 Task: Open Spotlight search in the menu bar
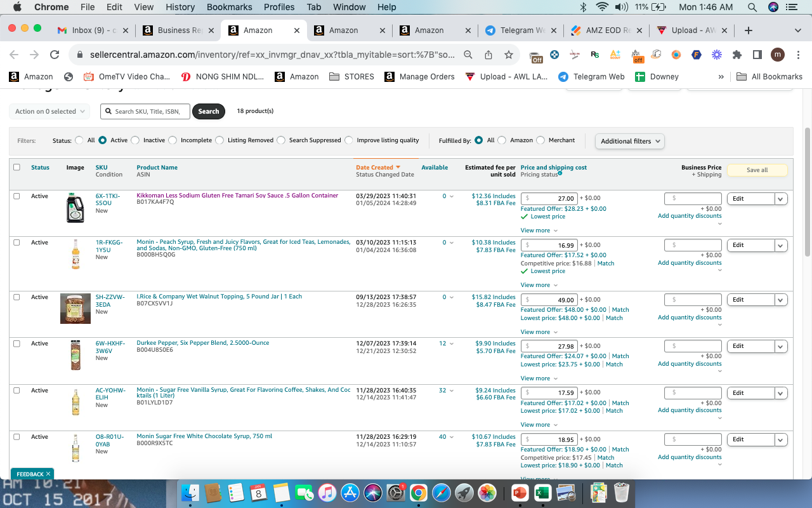click(x=752, y=7)
